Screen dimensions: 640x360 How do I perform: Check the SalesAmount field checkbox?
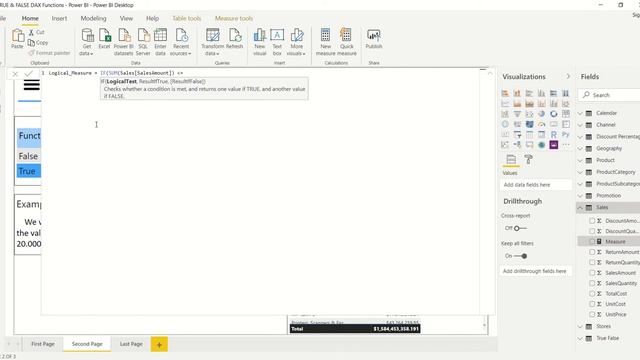click(x=592, y=273)
